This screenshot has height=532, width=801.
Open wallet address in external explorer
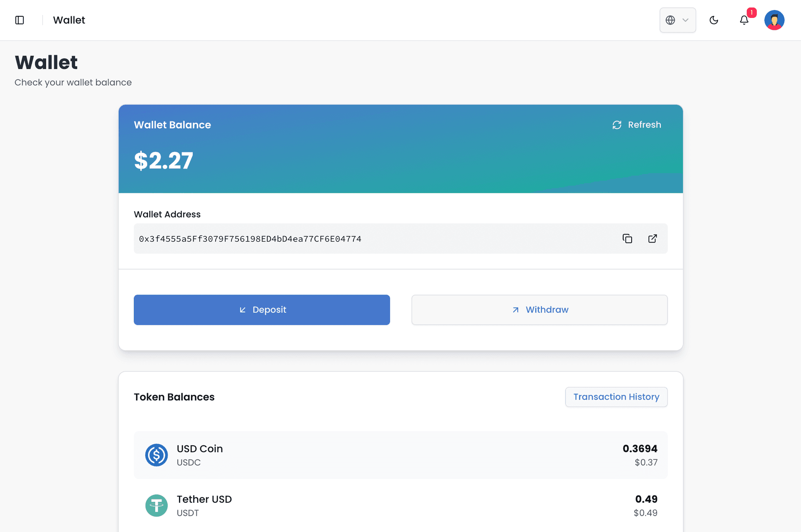(x=652, y=239)
